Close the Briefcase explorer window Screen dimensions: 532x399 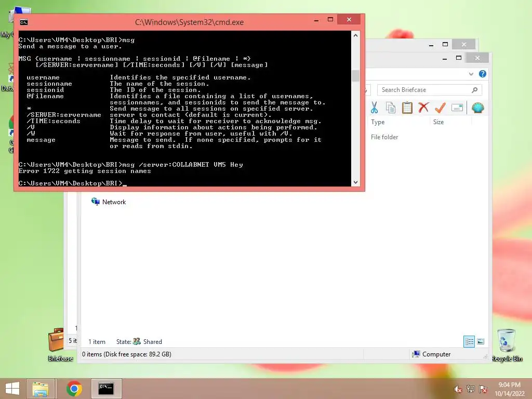coord(477,58)
